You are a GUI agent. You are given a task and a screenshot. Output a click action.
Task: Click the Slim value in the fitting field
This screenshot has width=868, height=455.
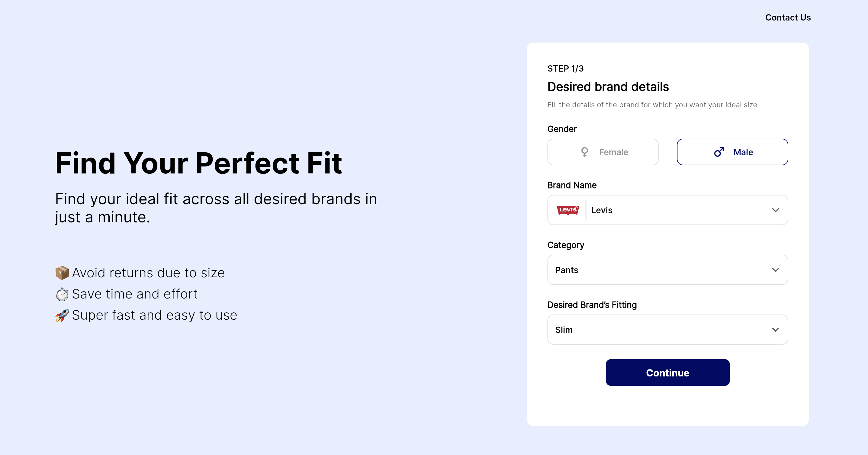[x=564, y=330]
